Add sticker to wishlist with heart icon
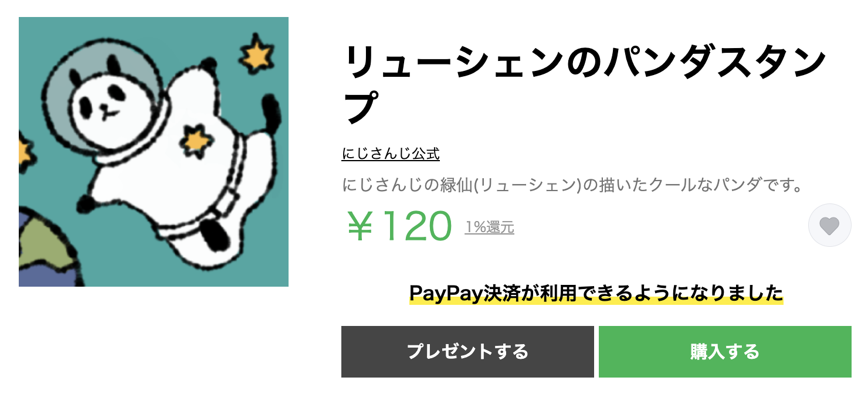The image size is (868, 401). point(829,225)
